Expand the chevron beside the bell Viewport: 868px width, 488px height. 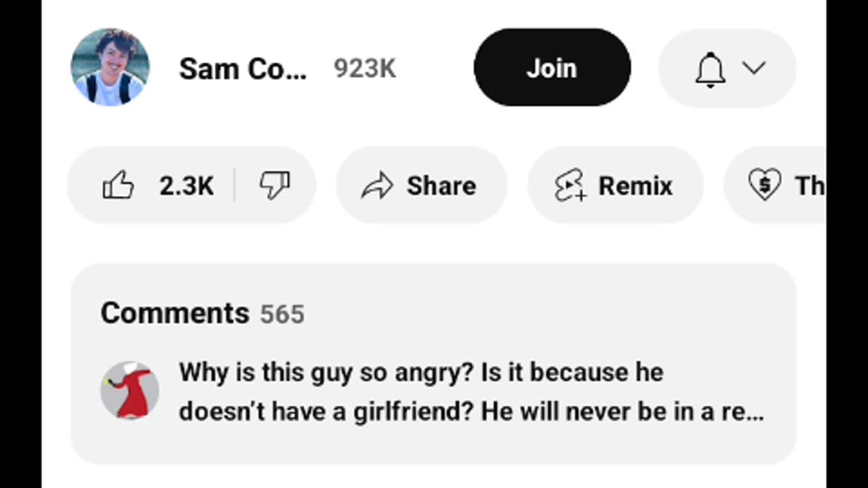[753, 68]
